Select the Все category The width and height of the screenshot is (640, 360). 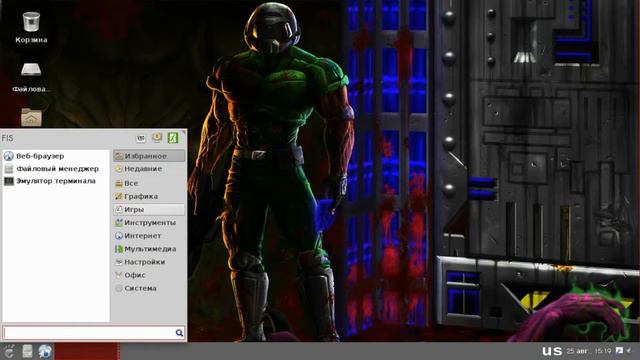pos(149,183)
